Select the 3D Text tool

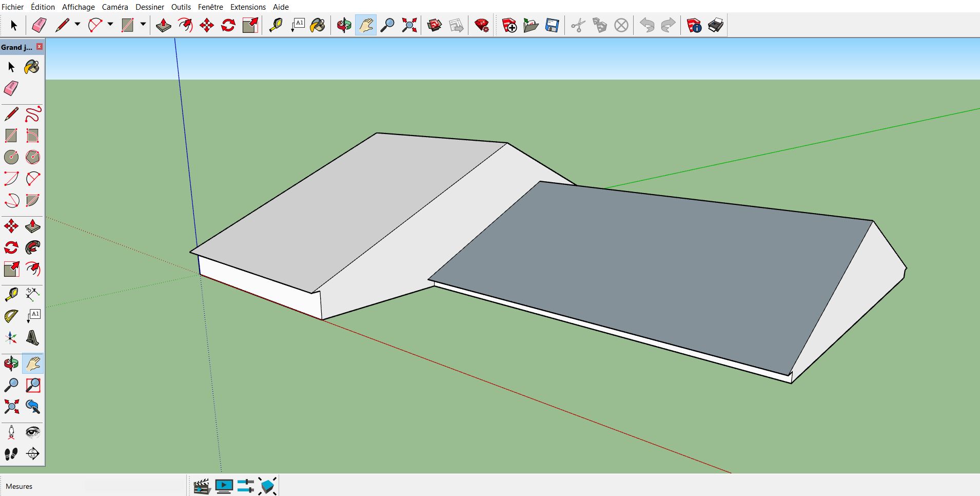tap(32, 338)
